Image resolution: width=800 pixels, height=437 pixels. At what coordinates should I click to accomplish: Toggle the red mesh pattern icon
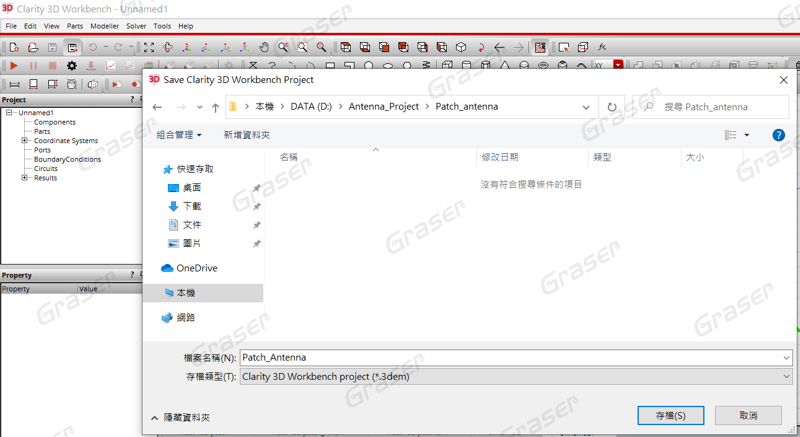[x=540, y=47]
